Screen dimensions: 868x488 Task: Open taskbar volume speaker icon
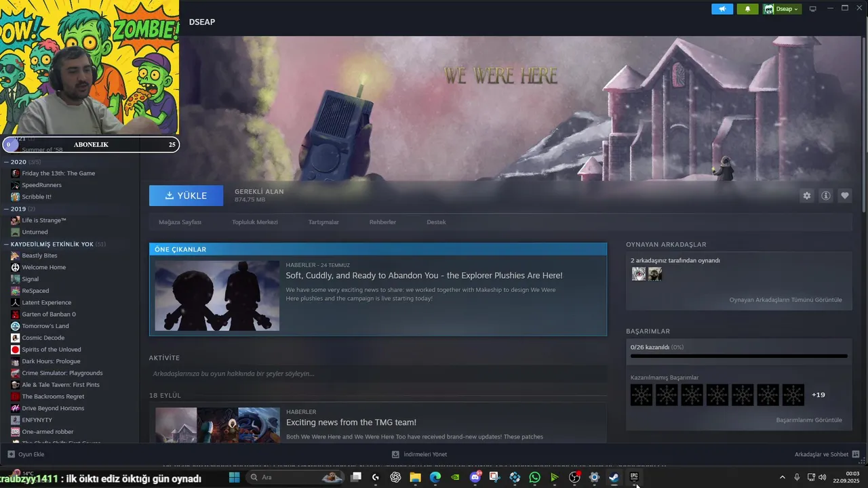click(822, 477)
